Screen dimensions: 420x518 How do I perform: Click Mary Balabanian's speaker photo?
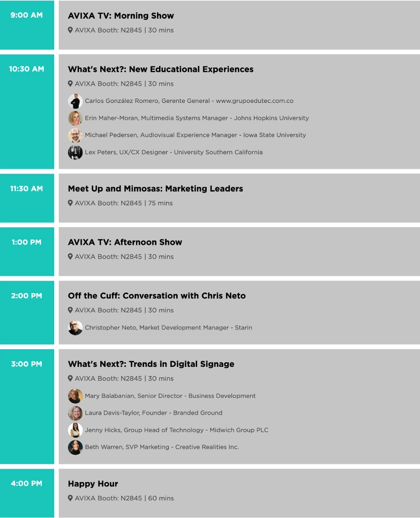pyautogui.click(x=76, y=396)
